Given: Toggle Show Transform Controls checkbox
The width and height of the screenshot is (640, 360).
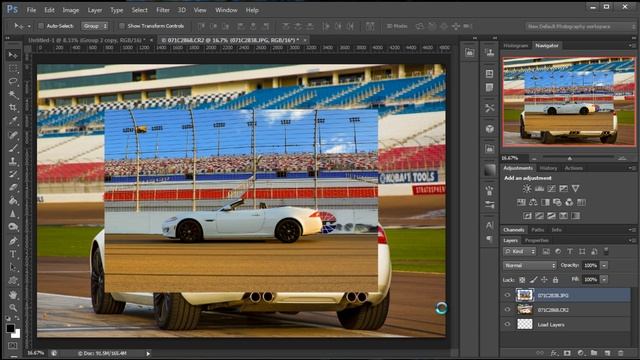Looking at the screenshot, I should (121, 26).
